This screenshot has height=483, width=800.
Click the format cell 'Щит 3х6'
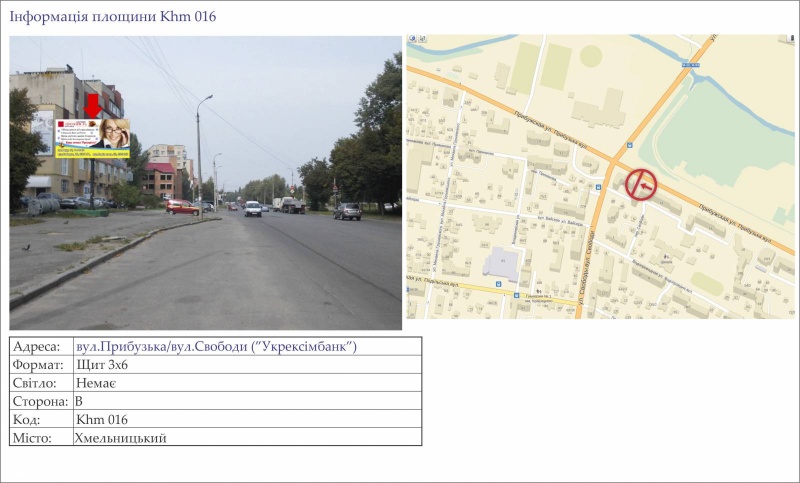click(102, 365)
